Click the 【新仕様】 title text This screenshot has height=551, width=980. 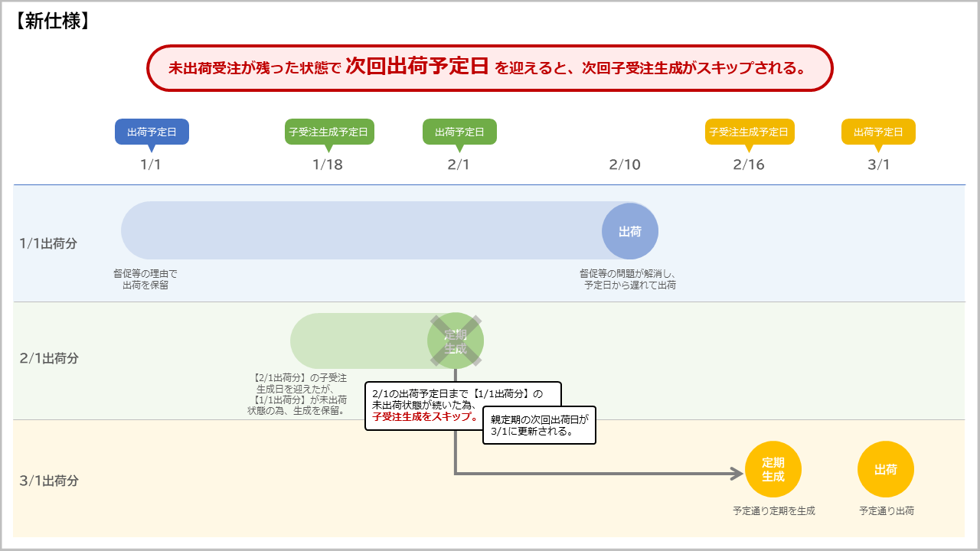point(53,21)
